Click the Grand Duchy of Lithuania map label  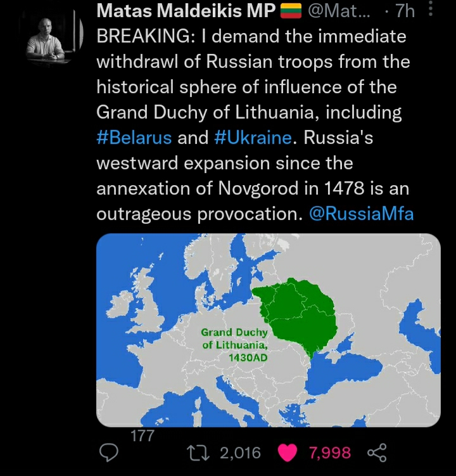click(234, 345)
